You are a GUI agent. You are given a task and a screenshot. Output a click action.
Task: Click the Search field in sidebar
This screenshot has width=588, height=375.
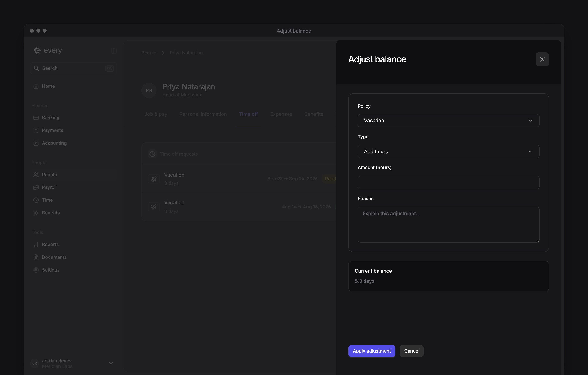click(x=73, y=68)
